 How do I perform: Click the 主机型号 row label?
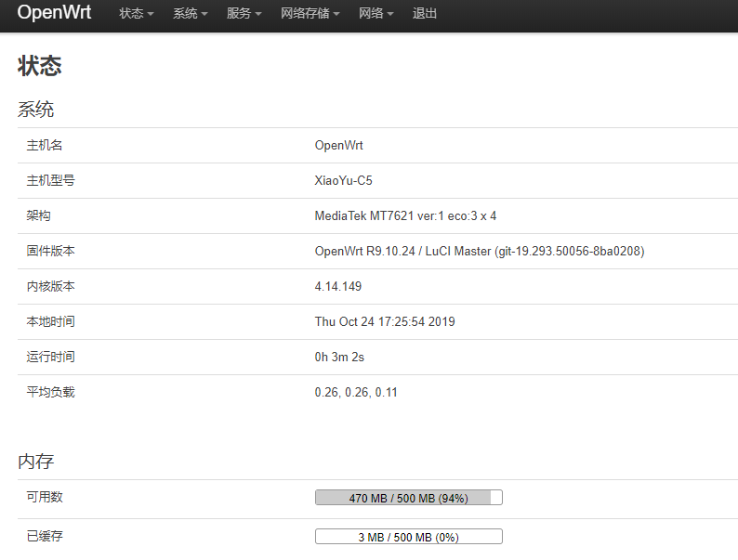pyautogui.click(x=50, y=180)
